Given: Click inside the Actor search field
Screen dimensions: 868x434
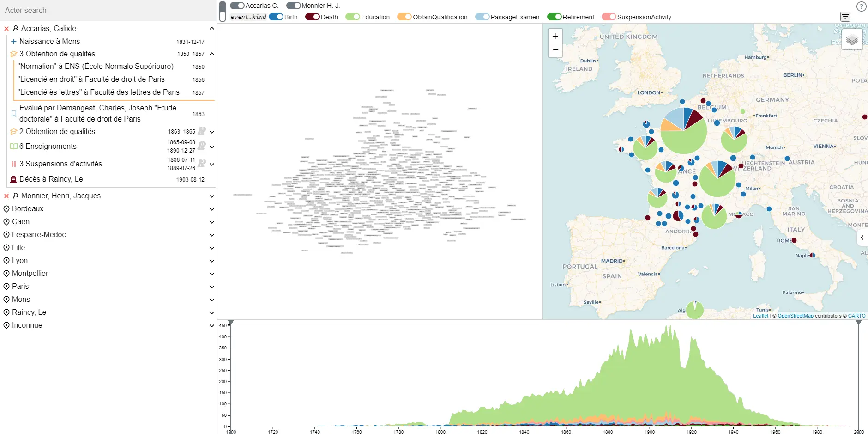Looking at the screenshot, I should pos(92,10).
